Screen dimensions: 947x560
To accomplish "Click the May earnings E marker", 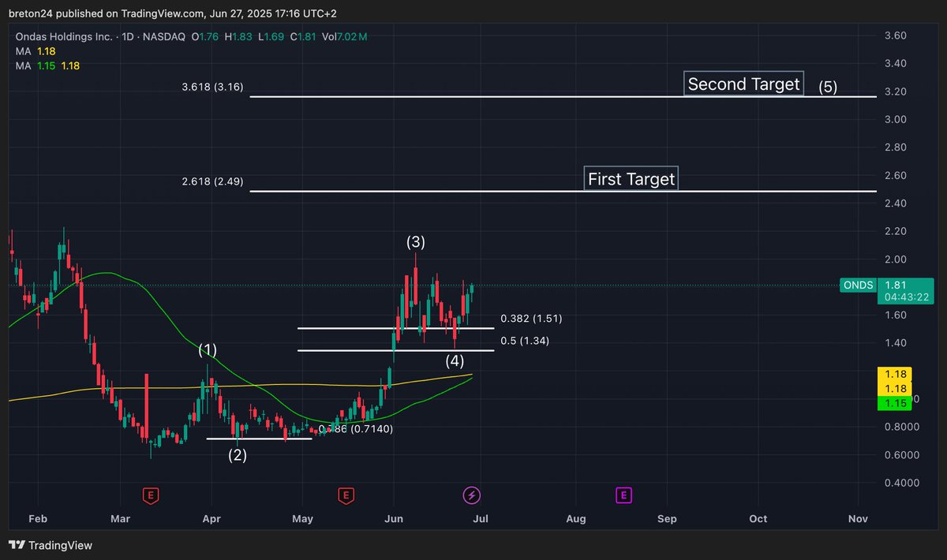I will click(x=346, y=495).
